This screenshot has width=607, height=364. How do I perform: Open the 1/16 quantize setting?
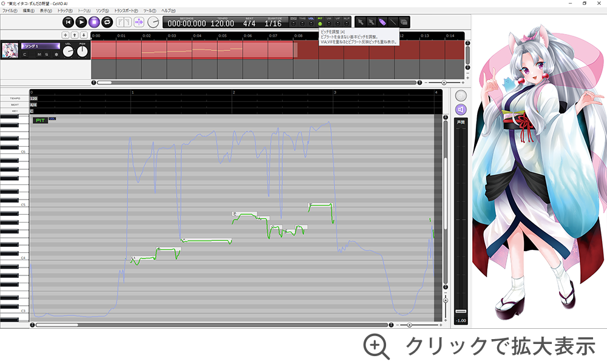(x=273, y=24)
